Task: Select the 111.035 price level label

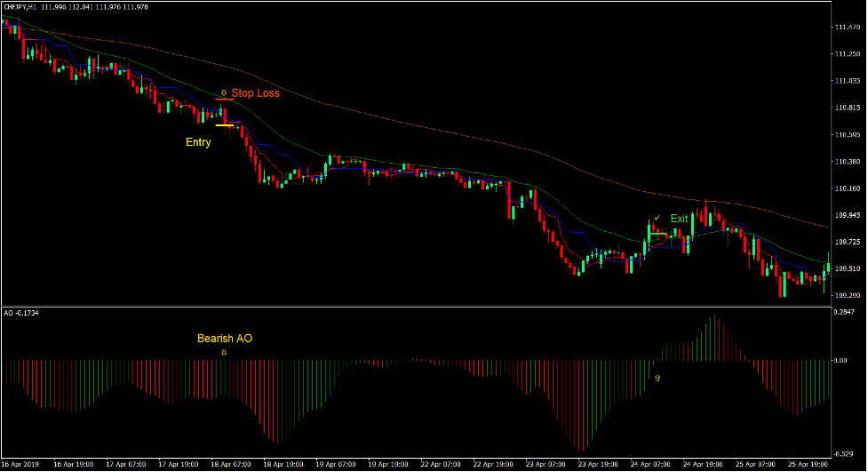Action: pos(848,81)
